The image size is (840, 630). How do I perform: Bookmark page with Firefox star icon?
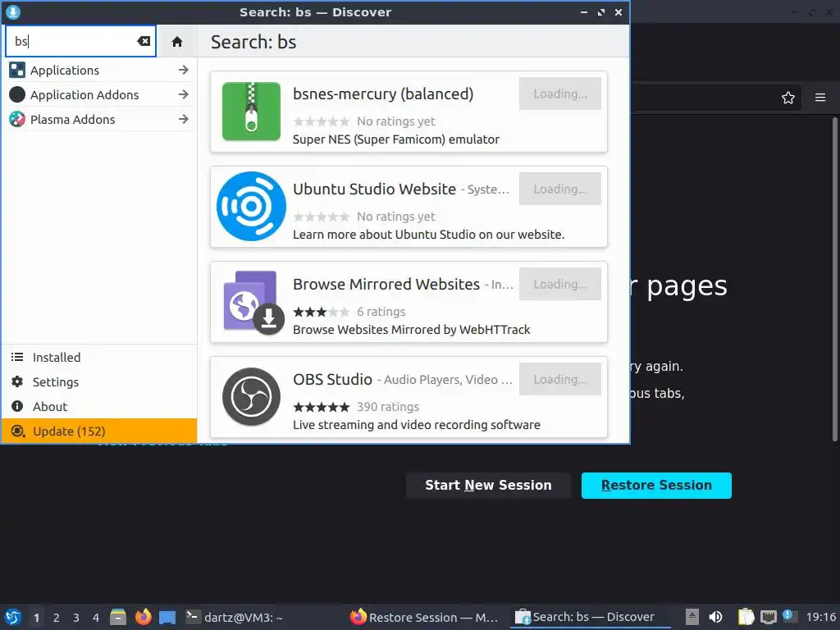[788, 98]
